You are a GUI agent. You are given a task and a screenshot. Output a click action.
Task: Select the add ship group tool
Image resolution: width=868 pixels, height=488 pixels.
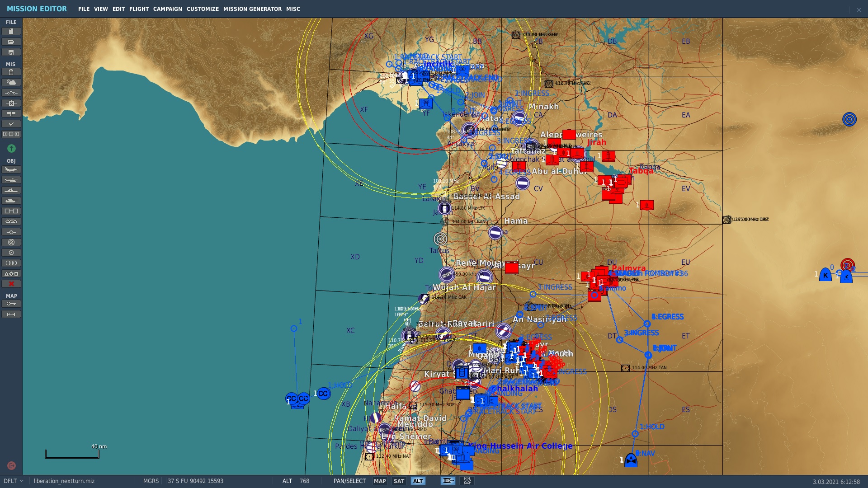coord(11,190)
